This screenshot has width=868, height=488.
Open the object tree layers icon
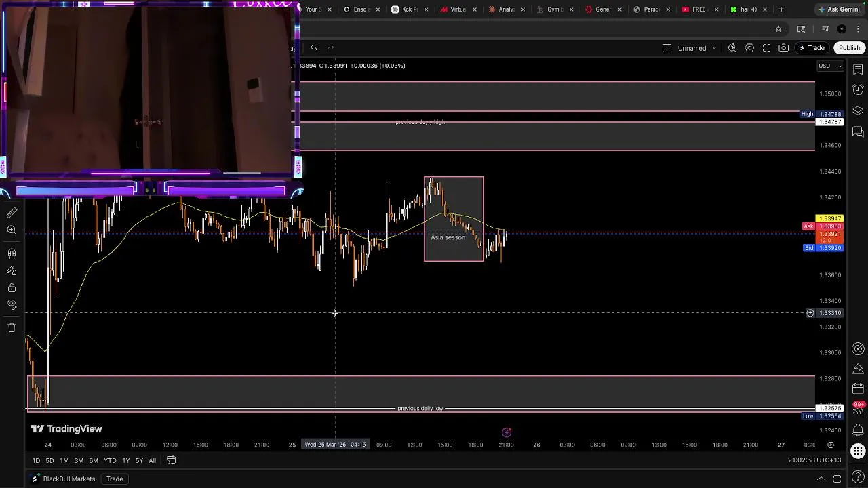pyautogui.click(x=858, y=110)
